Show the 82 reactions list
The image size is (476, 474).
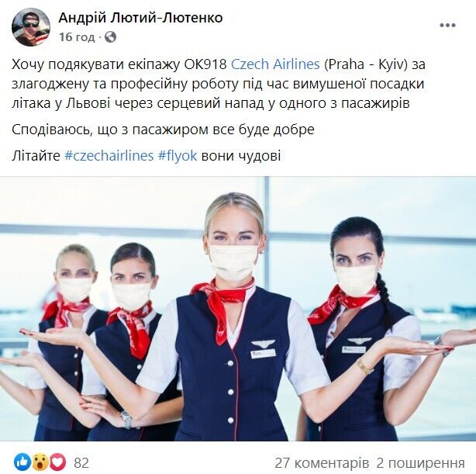(81, 463)
